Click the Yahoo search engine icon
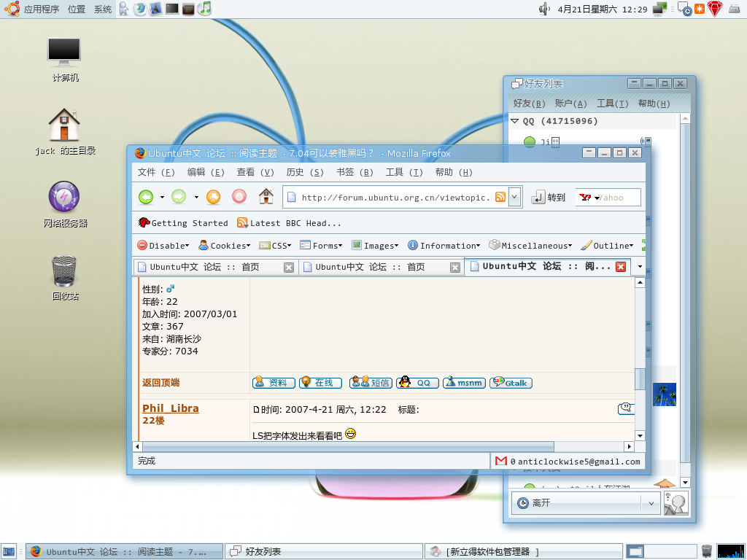The height and width of the screenshot is (560, 747). 586,197
